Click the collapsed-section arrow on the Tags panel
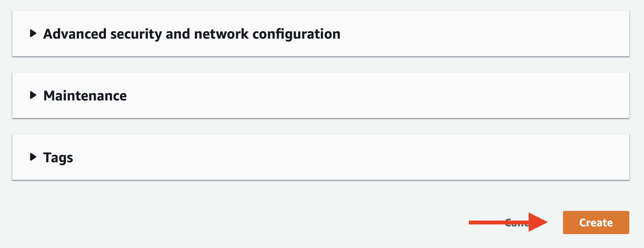This screenshot has width=644, height=248. click(33, 157)
